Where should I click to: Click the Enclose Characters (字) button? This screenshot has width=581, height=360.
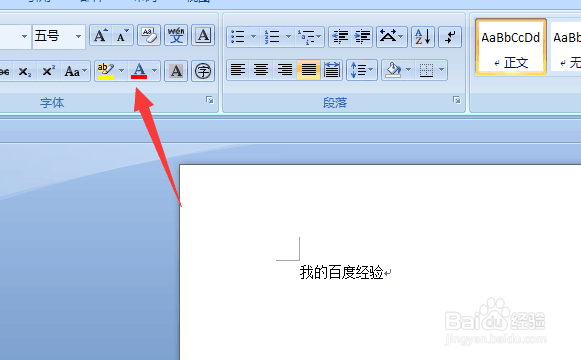click(203, 71)
